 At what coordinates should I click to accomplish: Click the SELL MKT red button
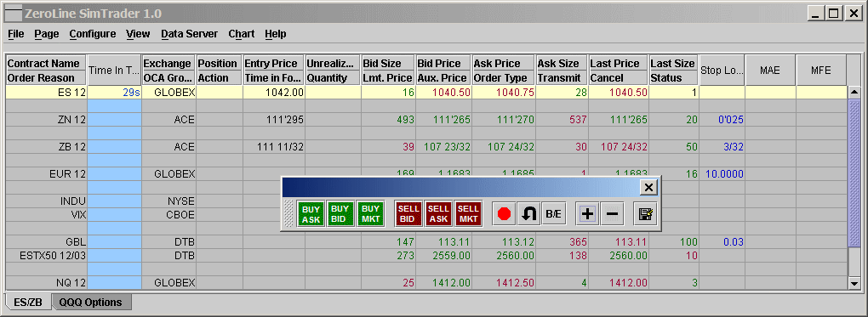468,214
